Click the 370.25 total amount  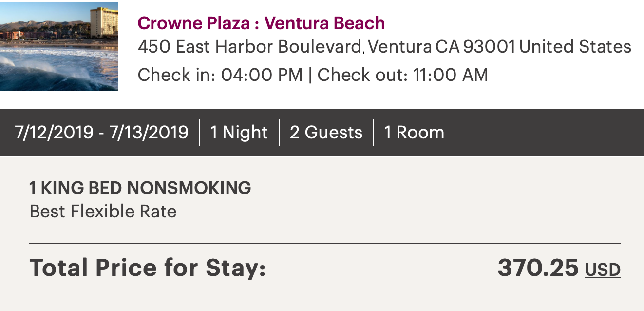click(538, 268)
